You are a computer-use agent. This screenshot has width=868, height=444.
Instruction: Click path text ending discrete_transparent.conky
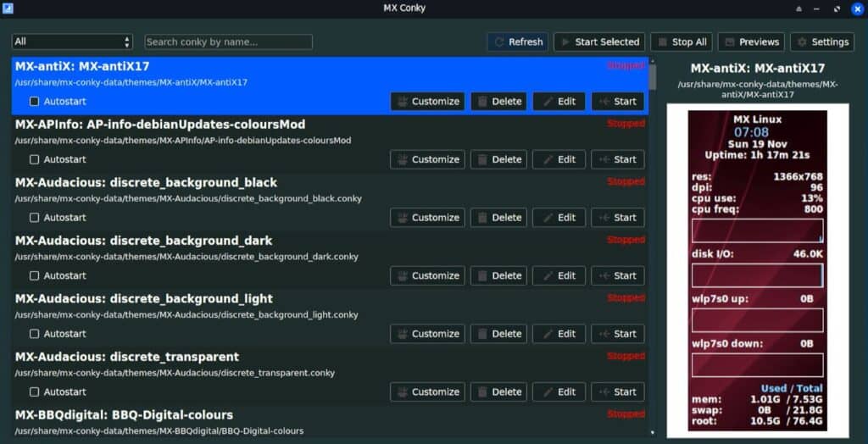(175, 373)
